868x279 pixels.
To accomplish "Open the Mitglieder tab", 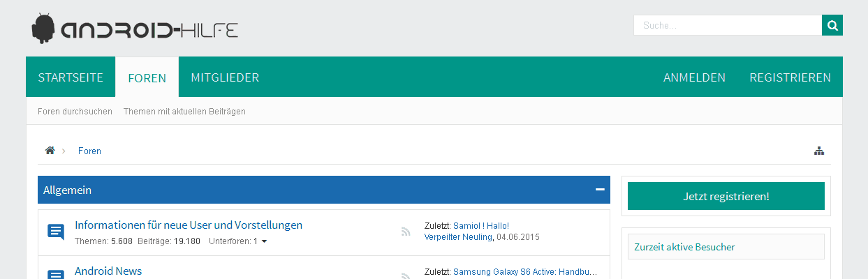I will 225,77.
